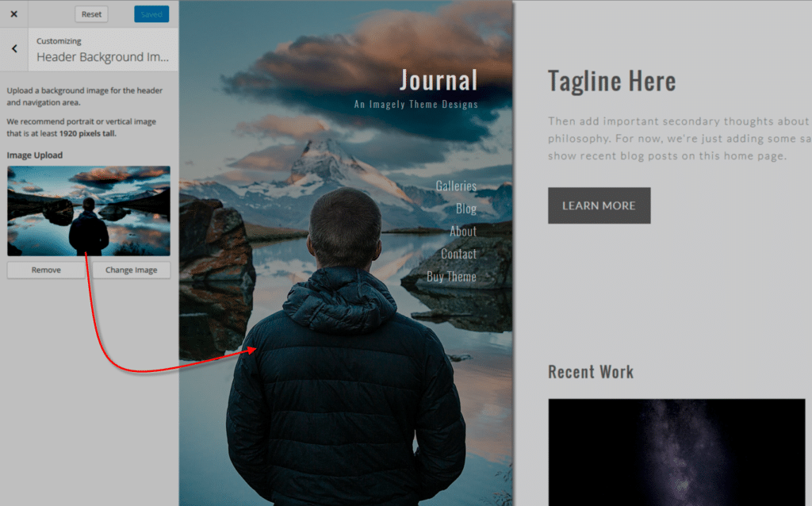Screen dimensions: 812x506
Task: Click the Change Image button
Action: (x=131, y=270)
